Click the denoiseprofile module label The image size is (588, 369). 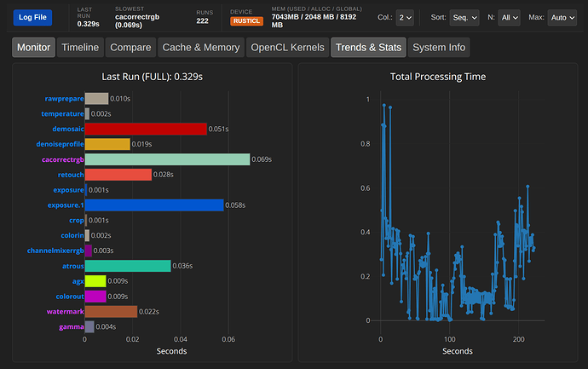[x=54, y=144]
